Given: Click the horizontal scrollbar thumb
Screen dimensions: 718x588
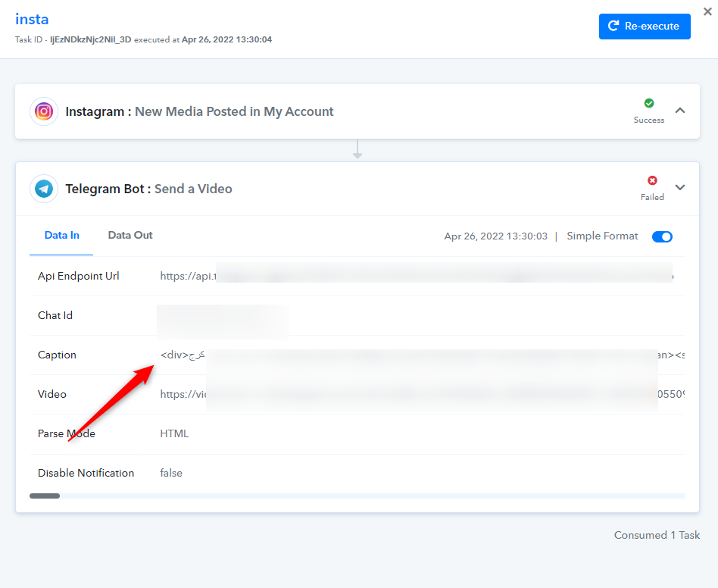Looking at the screenshot, I should (x=45, y=496).
